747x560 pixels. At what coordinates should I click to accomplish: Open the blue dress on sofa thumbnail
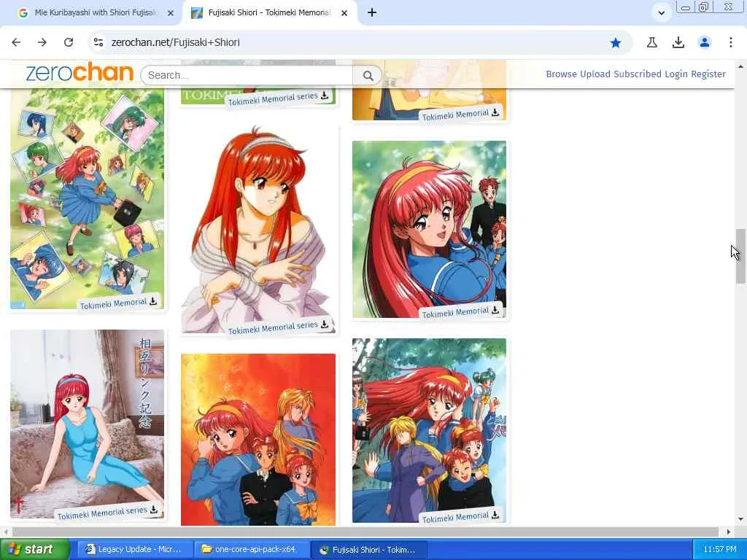click(88, 424)
